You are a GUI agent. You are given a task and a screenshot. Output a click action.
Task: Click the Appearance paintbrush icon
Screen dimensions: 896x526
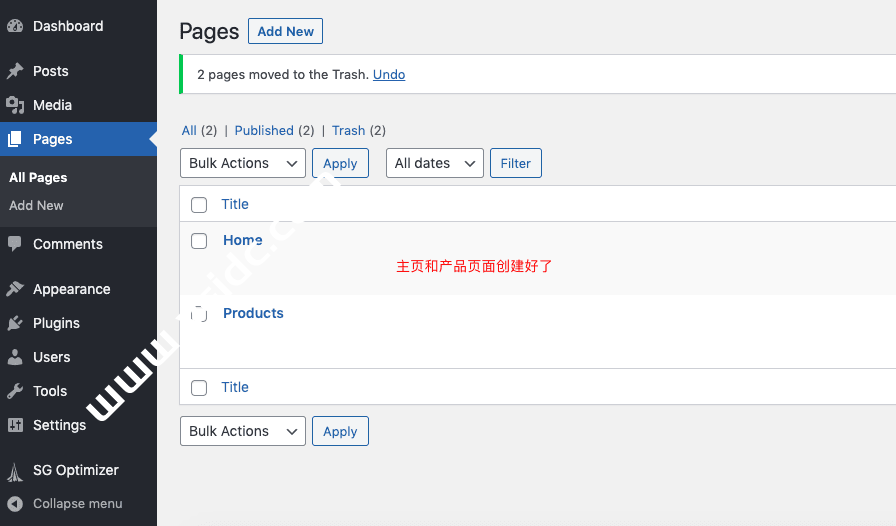click(x=15, y=289)
